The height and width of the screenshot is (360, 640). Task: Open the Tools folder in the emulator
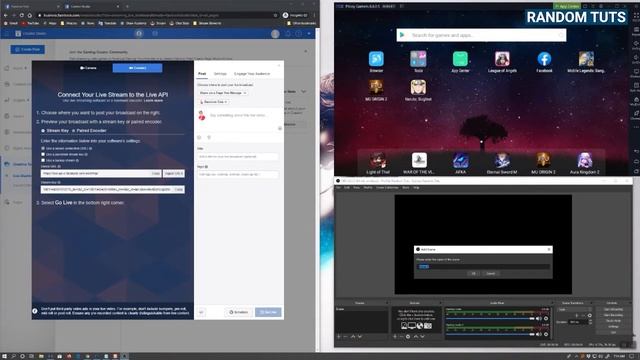[x=418, y=59]
